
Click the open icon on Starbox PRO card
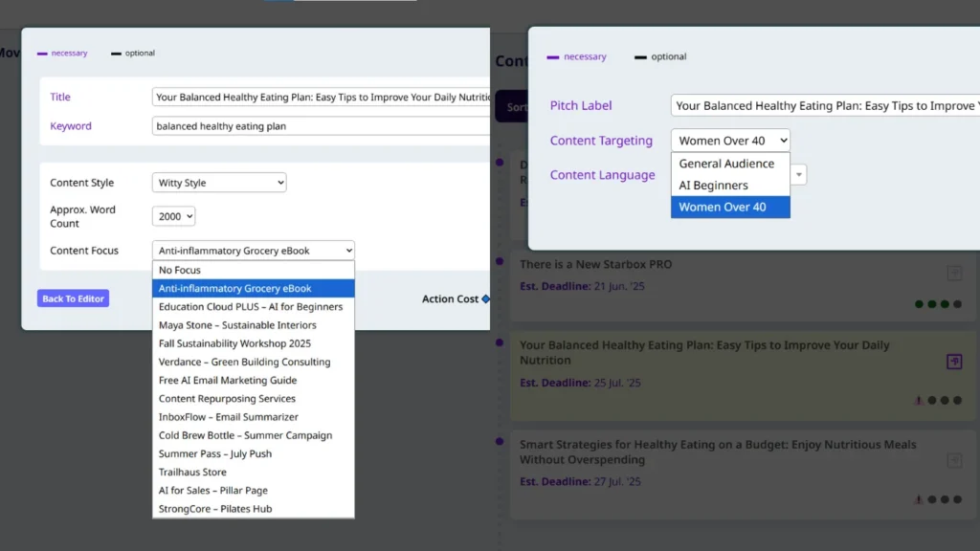pyautogui.click(x=953, y=274)
